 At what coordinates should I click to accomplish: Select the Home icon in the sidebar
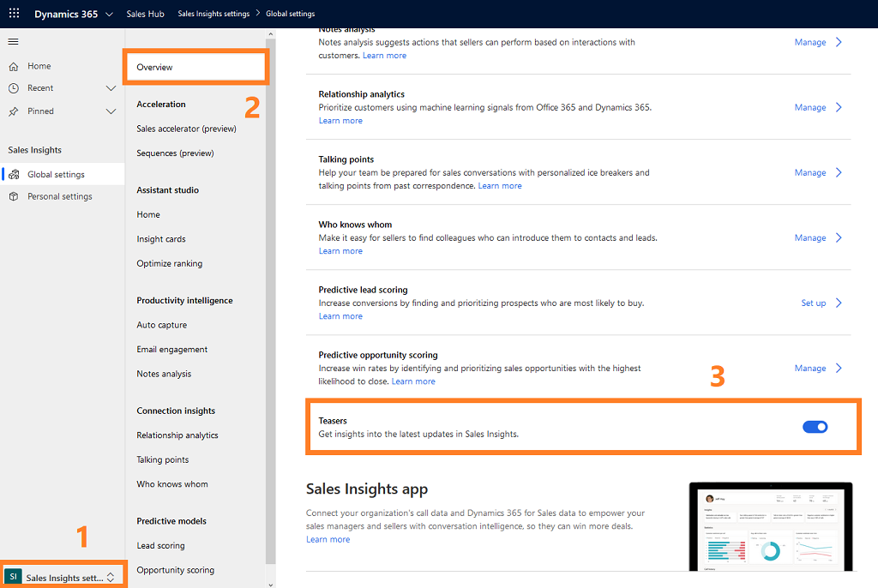[12, 65]
